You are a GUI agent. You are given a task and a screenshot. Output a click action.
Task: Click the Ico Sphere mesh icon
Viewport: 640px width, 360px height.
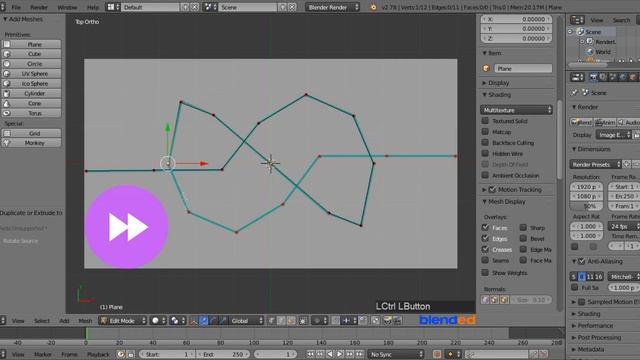[7, 84]
